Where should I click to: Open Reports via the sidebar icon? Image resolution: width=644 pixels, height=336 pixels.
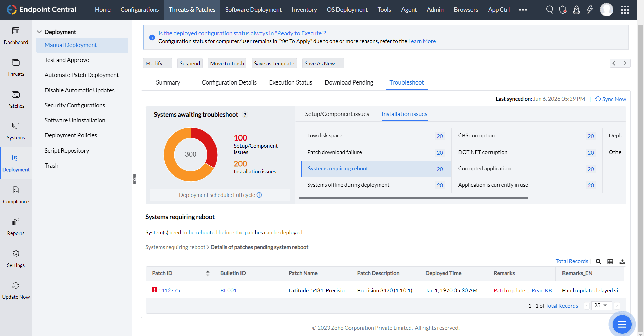click(x=16, y=226)
